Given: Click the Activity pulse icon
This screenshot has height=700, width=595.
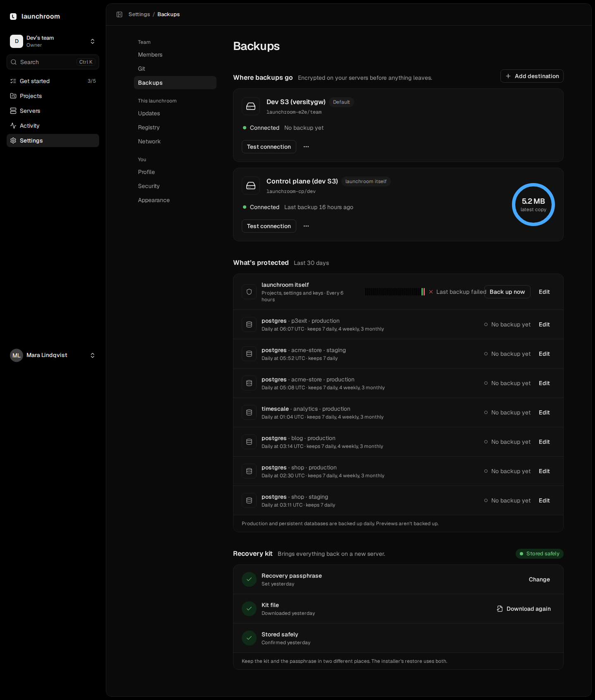Looking at the screenshot, I should click(x=13, y=126).
